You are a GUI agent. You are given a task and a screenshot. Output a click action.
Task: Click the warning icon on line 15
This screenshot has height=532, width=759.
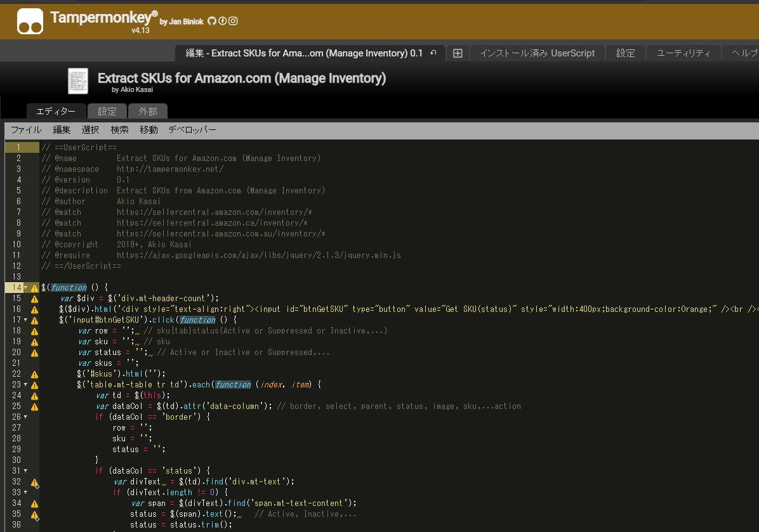(34, 299)
